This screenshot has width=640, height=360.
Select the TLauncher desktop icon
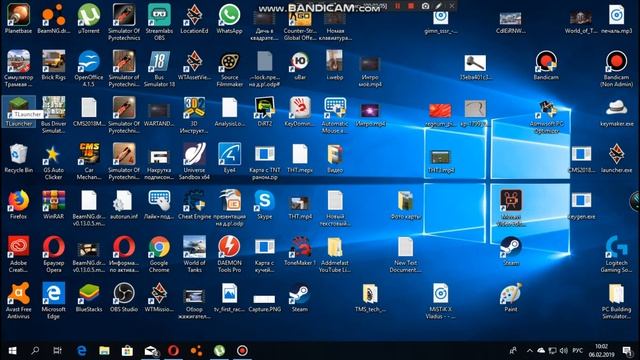[x=18, y=111]
